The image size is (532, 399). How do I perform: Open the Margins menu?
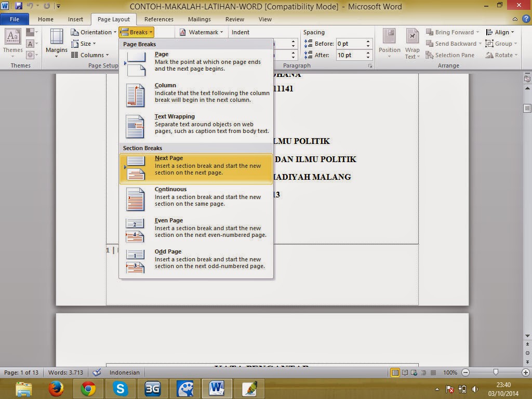(56, 43)
